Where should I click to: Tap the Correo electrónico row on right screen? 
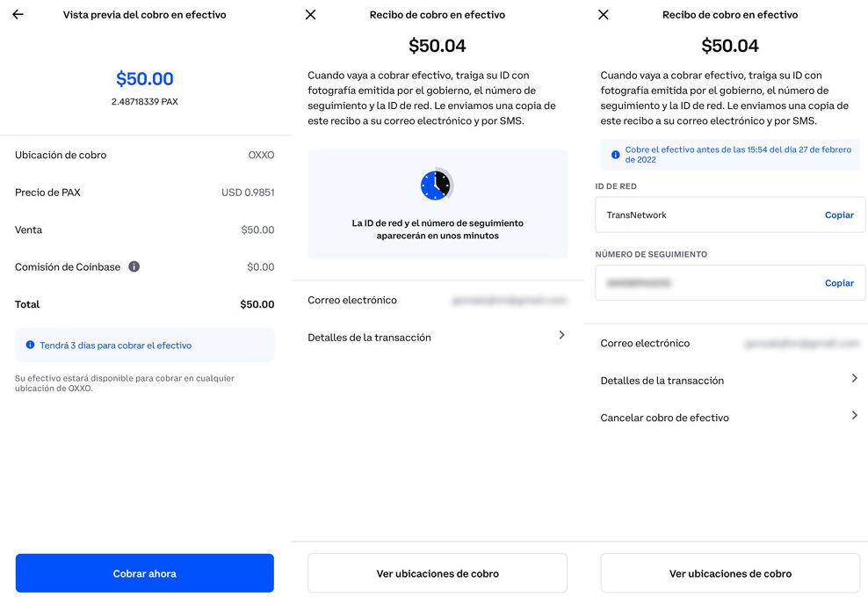coord(729,344)
